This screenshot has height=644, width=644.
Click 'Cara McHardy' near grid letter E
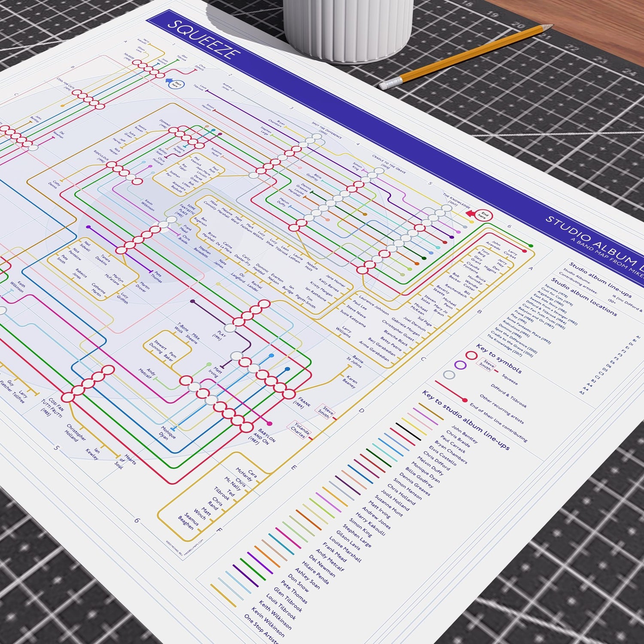247,474
